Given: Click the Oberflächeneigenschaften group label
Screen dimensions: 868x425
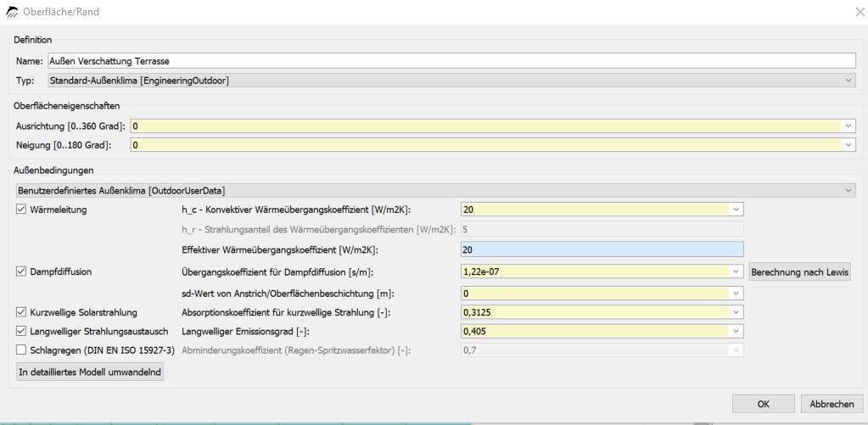Looking at the screenshot, I should [x=66, y=106].
